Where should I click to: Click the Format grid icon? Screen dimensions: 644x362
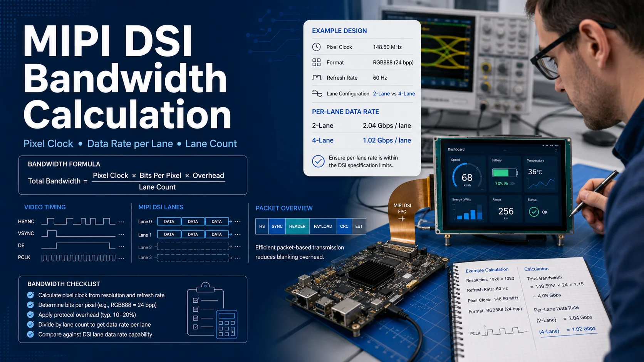pos(317,62)
